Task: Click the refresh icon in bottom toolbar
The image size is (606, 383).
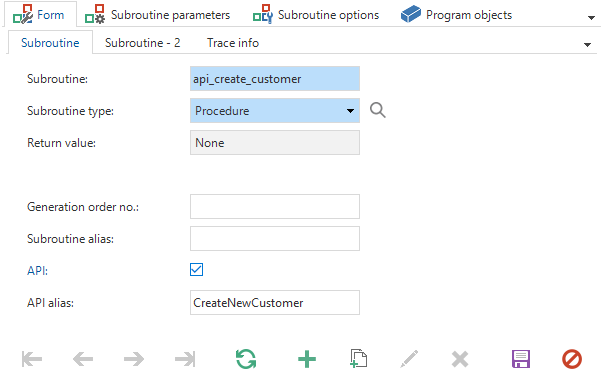Action: (246, 359)
